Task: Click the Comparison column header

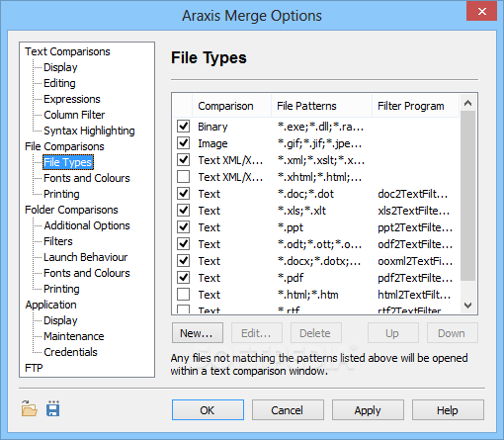Action: pyautogui.click(x=231, y=106)
